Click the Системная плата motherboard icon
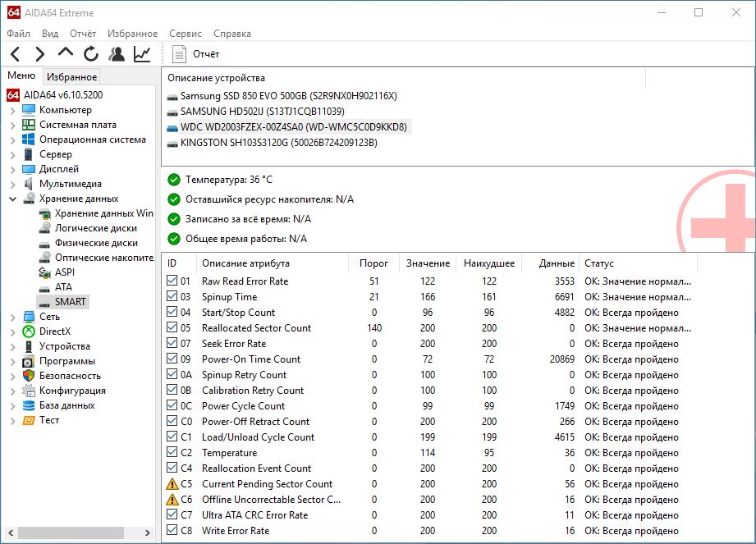 click(x=29, y=125)
